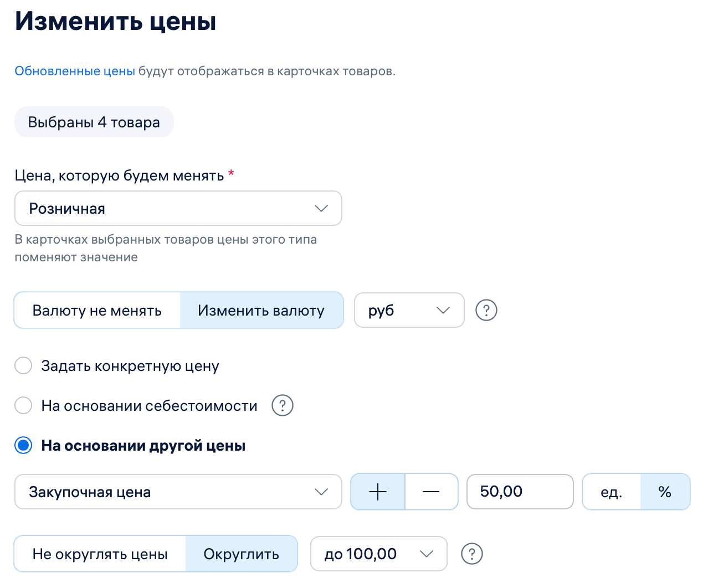Open the "Обновленные цены" link
Viewport: 708px width, 588px height.
pos(74,71)
